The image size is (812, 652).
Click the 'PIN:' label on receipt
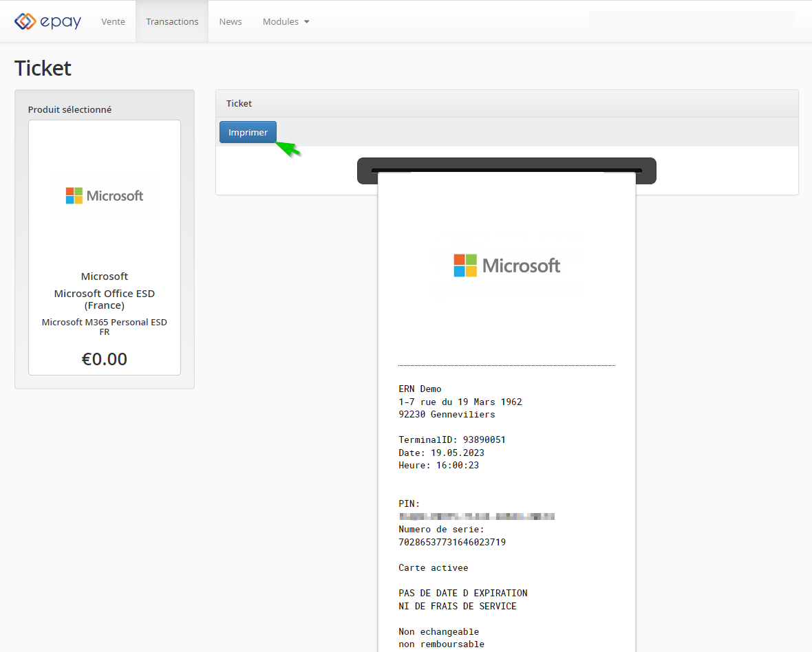[x=409, y=503]
